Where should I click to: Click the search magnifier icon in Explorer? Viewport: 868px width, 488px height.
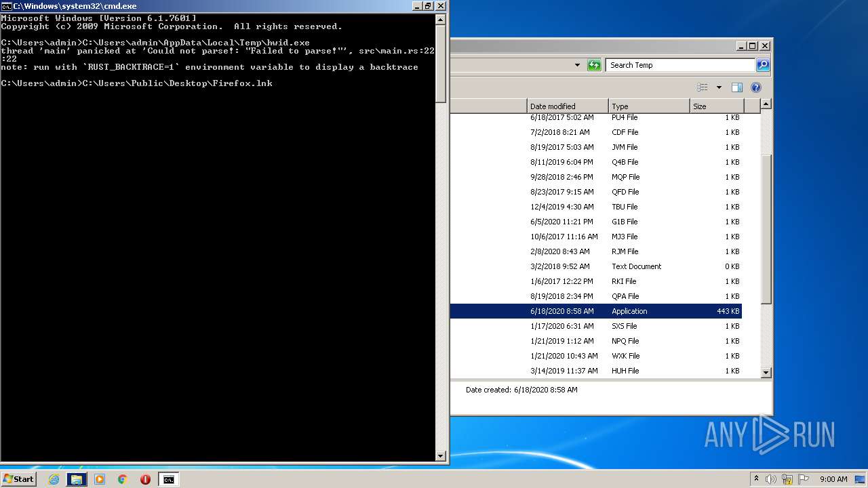762,65
